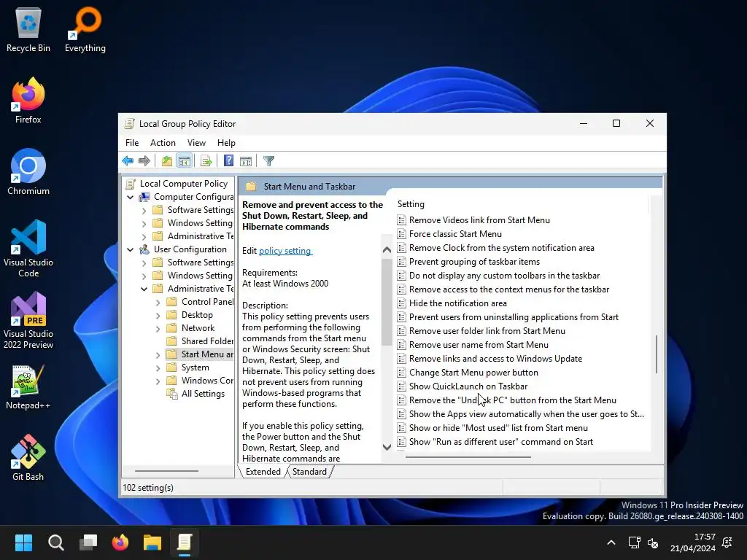
Task: Open Visual Studio Code desktop icon
Action: tap(28, 249)
